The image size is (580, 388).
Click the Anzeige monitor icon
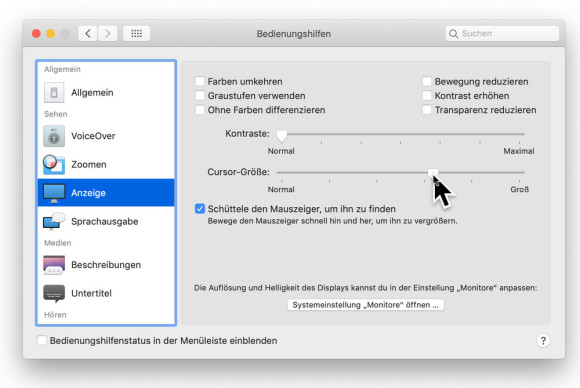[54, 193]
